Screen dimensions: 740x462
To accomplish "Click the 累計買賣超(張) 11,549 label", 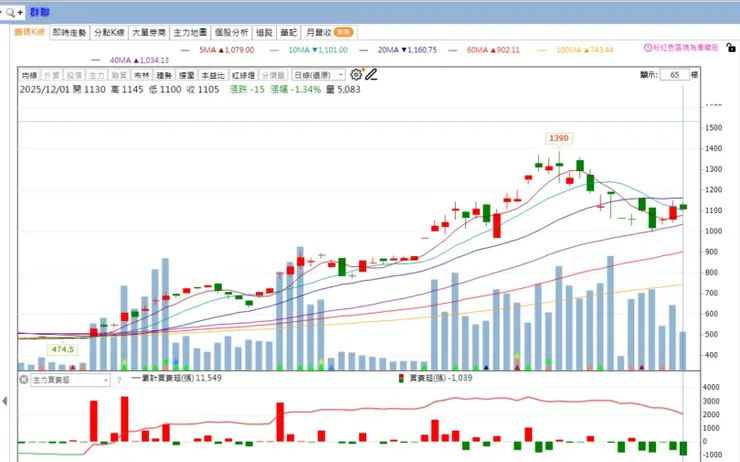I will [x=181, y=378].
